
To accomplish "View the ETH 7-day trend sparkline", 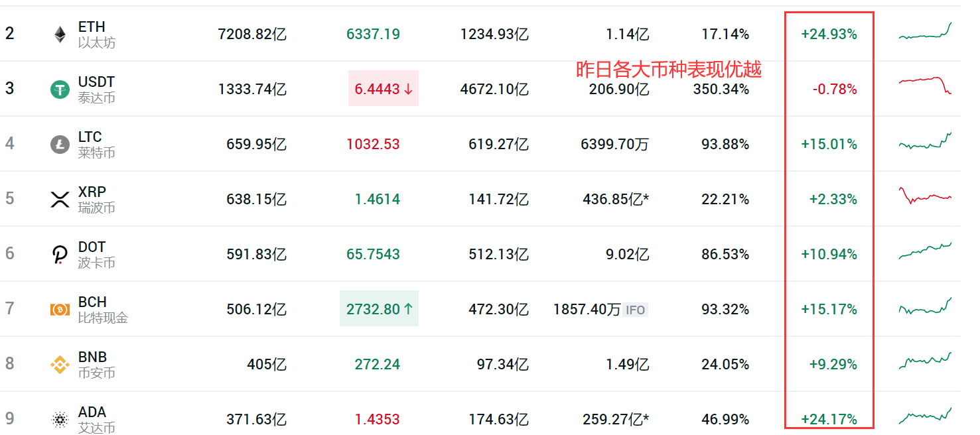I will 925,31.
